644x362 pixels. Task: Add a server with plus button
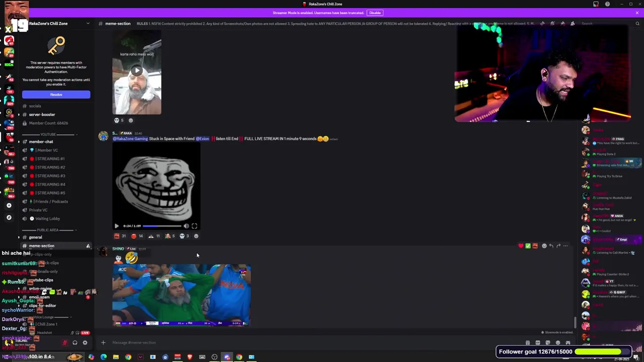(x=9, y=205)
